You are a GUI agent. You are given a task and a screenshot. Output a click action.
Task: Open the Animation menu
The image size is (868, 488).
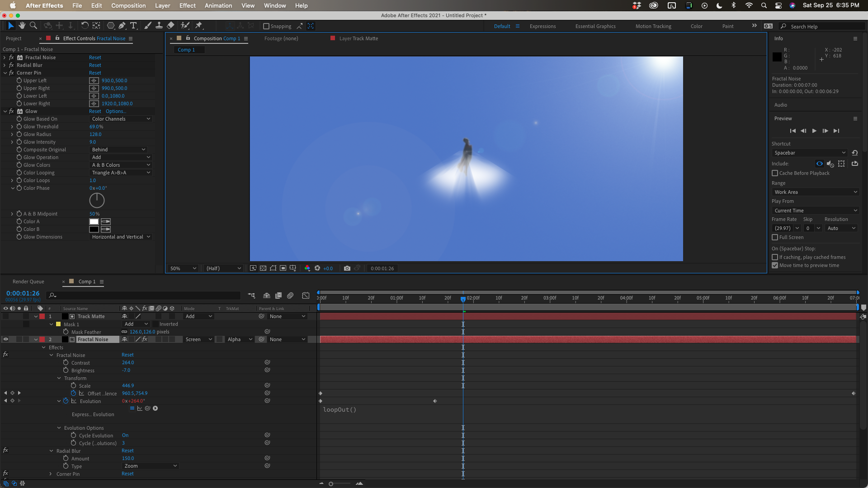tap(218, 5)
